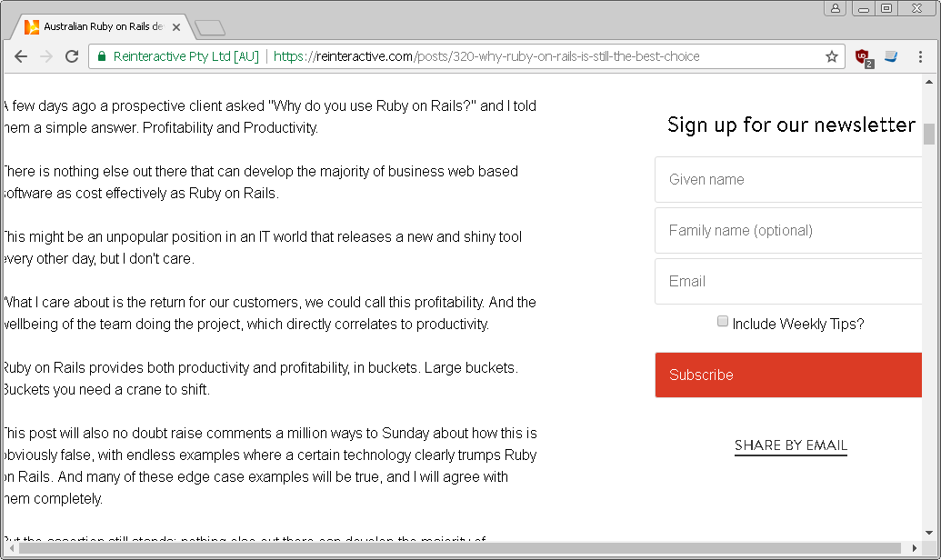
Task: Click into the Email input field
Action: point(789,281)
